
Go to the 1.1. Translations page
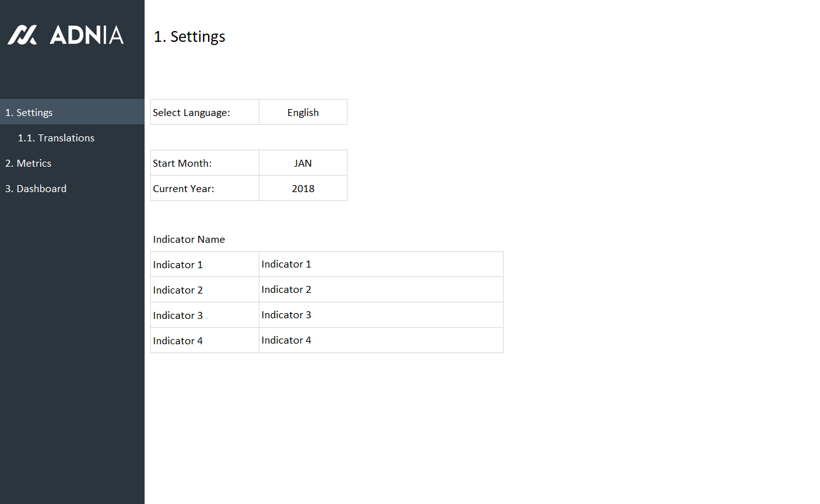click(x=56, y=138)
